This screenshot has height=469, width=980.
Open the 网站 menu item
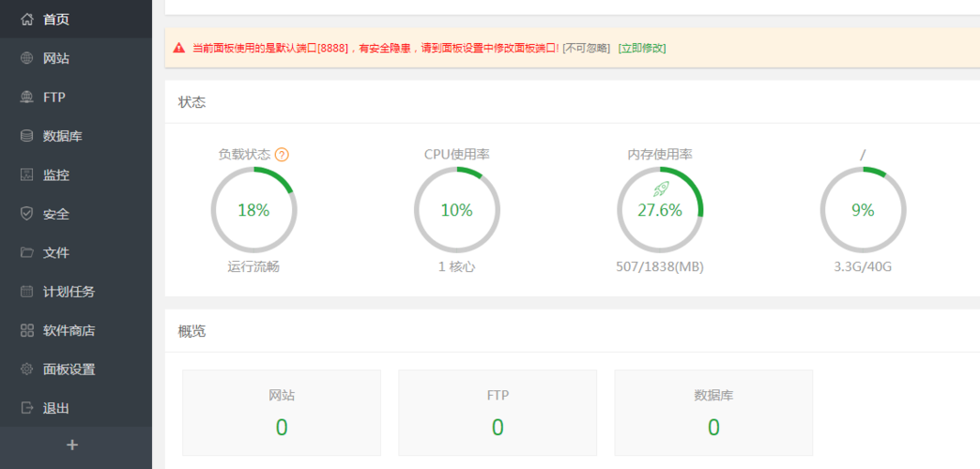pyautogui.click(x=76, y=58)
